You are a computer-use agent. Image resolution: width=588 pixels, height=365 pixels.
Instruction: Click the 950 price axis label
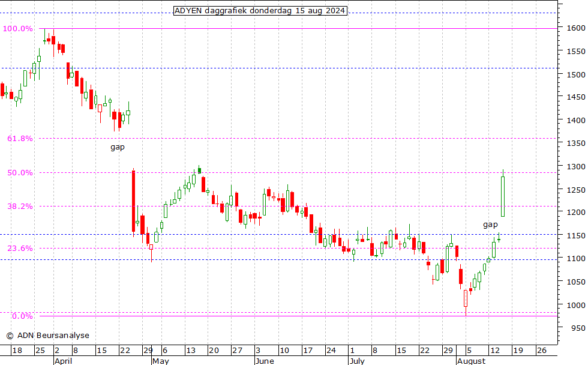(x=578, y=328)
